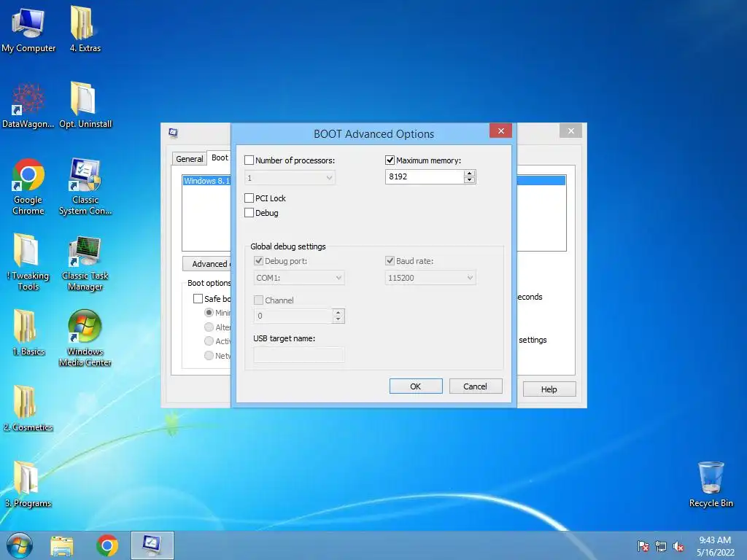The height and width of the screenshot is (560, 747).
Task: Show the clock and date flyout
Action: [x=715, y=546]
